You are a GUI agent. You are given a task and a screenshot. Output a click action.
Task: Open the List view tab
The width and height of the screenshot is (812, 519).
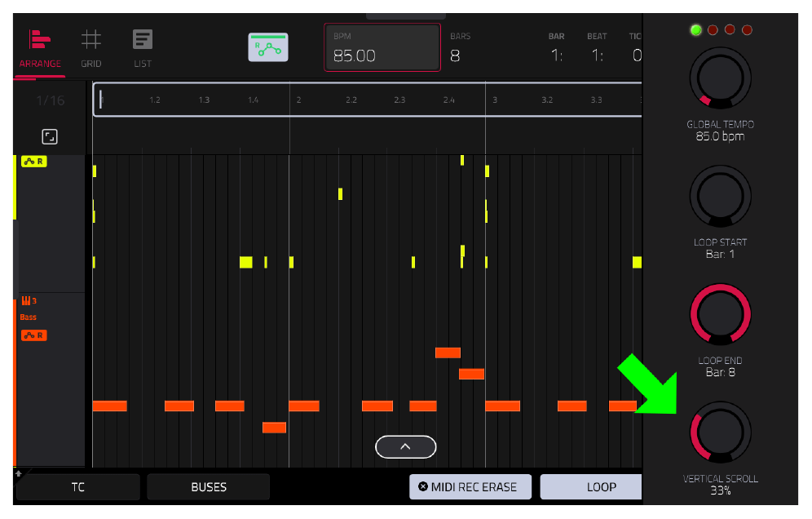click(143, 50)
